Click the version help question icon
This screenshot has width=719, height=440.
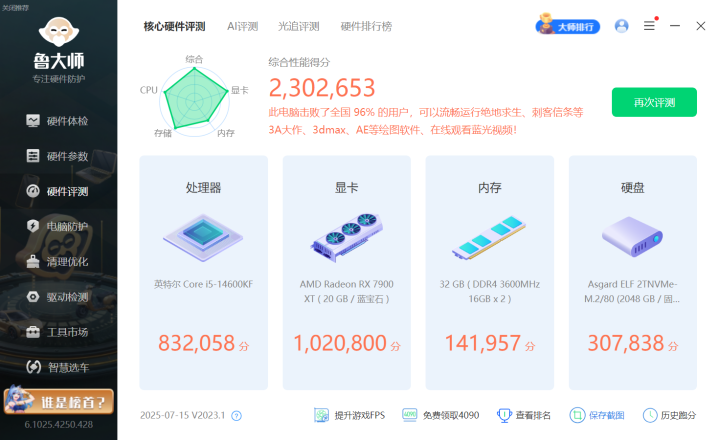pos(236,416)
